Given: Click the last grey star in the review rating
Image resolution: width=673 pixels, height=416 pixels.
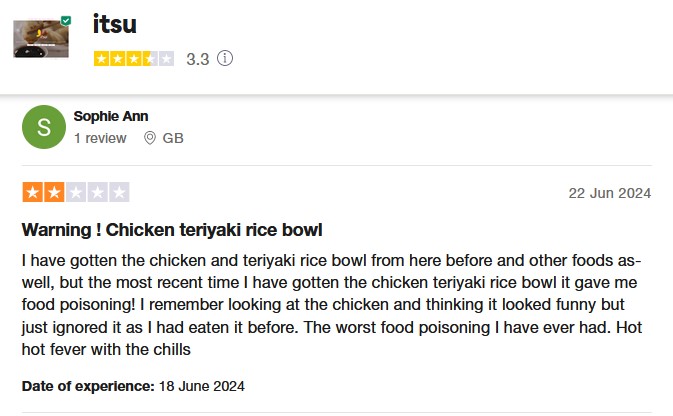Looking at the screenshot, I should click(x=119, y=192).
